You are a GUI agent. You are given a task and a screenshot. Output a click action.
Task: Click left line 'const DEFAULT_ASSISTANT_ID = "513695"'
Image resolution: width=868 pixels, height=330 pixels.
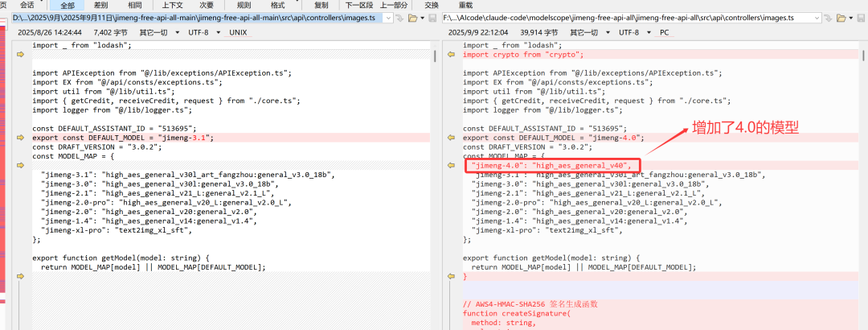point(114,128)
